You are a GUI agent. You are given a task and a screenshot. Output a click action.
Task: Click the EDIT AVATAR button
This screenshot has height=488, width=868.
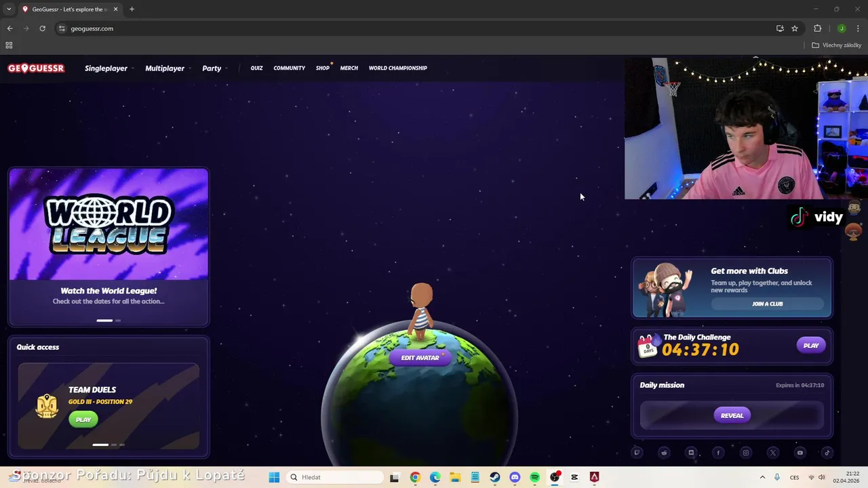click(x=420, y=358)
